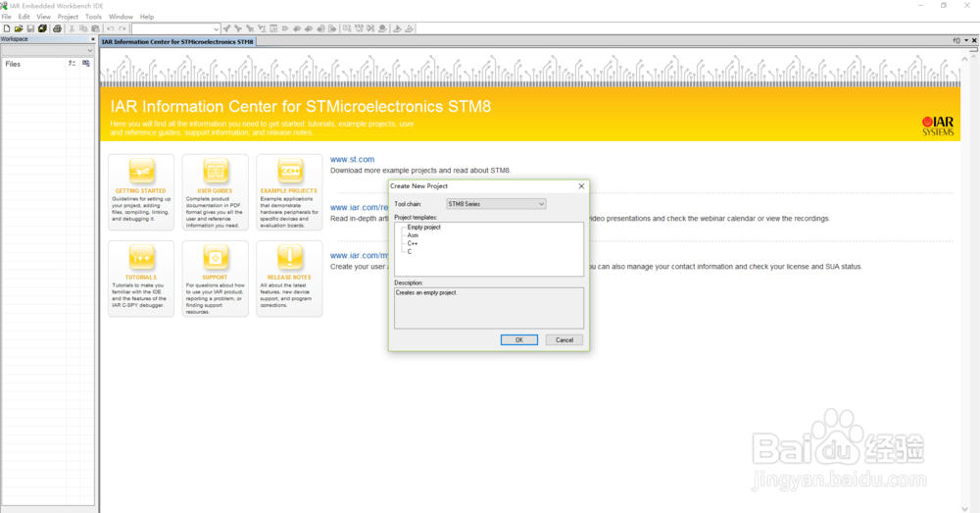Click the Stop Build toolbar icon

[x=370, y=28]
